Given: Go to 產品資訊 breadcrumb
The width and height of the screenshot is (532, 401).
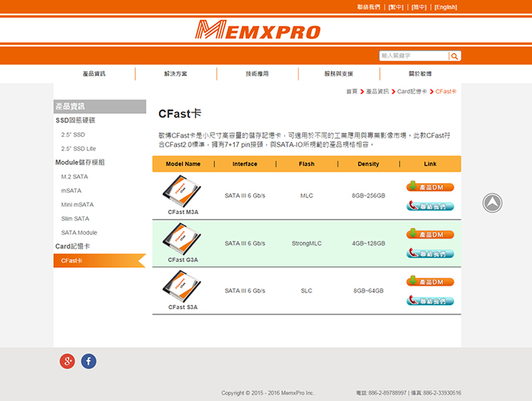Looking at the screenshot, I should [x=377, y=92].
